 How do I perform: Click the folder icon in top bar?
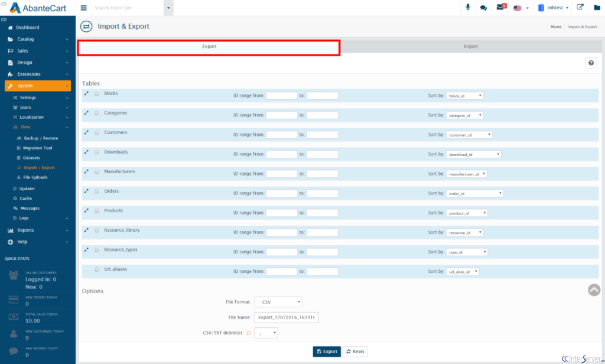click(597, 7)
